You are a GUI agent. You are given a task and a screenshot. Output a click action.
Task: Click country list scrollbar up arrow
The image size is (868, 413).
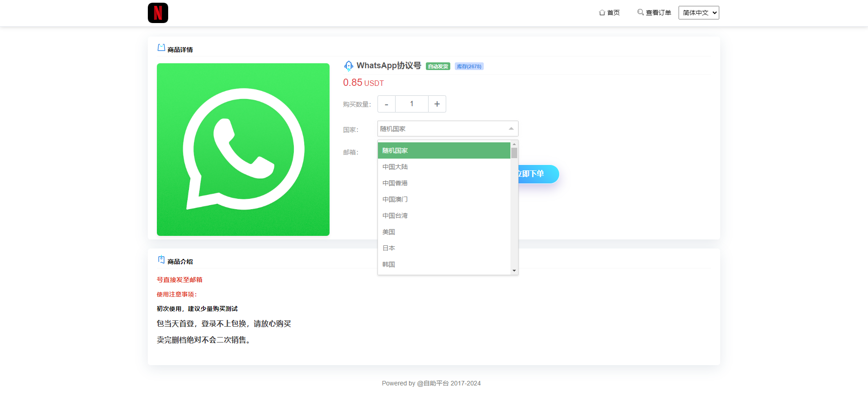click(514, 144)
